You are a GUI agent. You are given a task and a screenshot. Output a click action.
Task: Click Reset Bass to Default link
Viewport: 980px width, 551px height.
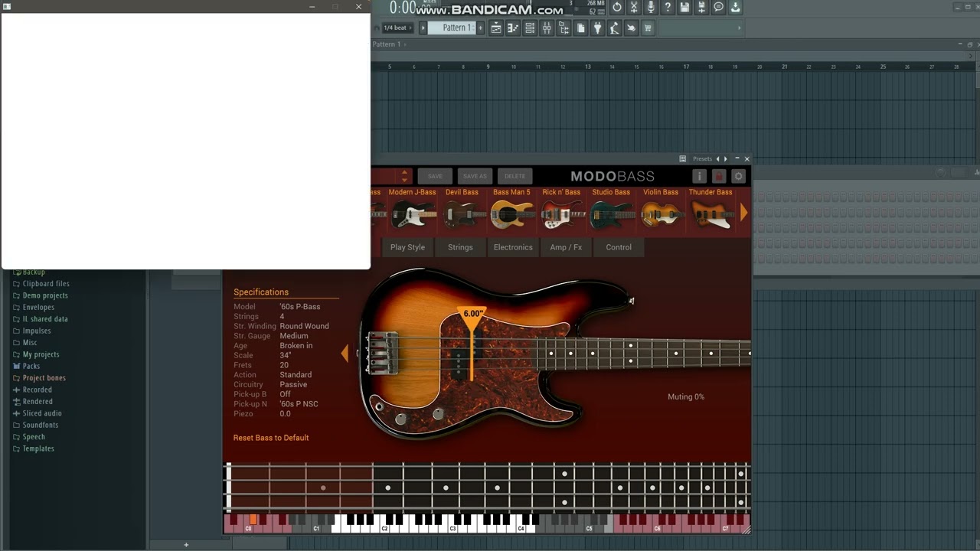pyautogui.click(x=271, y=438)
